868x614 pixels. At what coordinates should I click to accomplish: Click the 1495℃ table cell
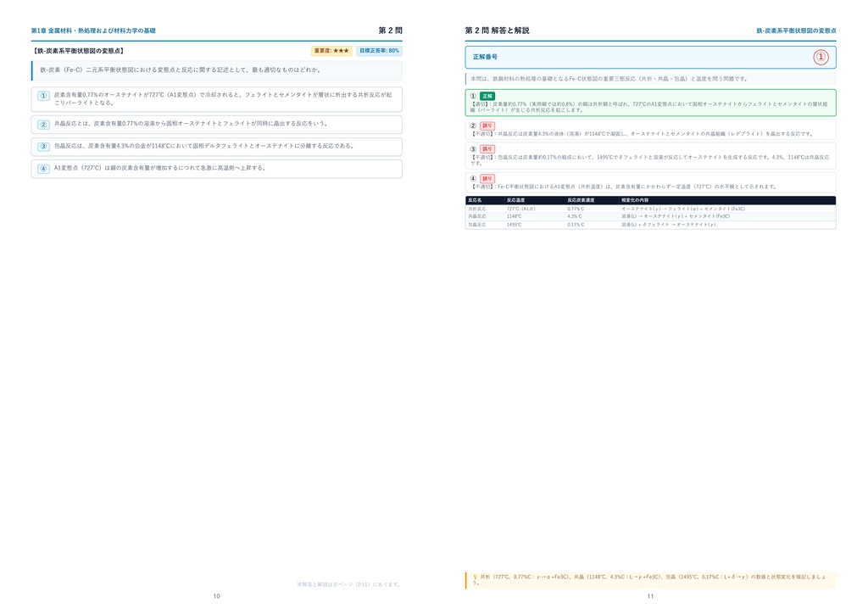(x=515, y=225)
